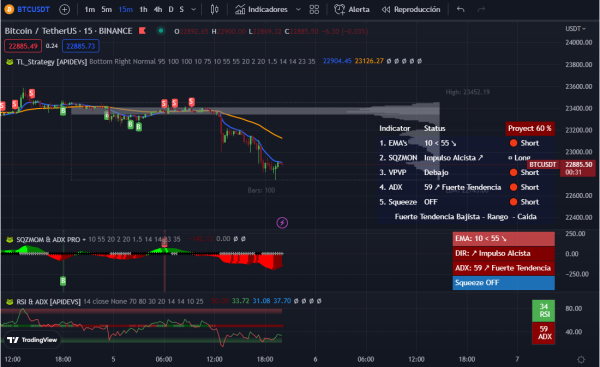Click the S sell marker above the first candle high
The width and height of the screenshot is (600, 367).
pyautogui.click(x=32, y=93)
